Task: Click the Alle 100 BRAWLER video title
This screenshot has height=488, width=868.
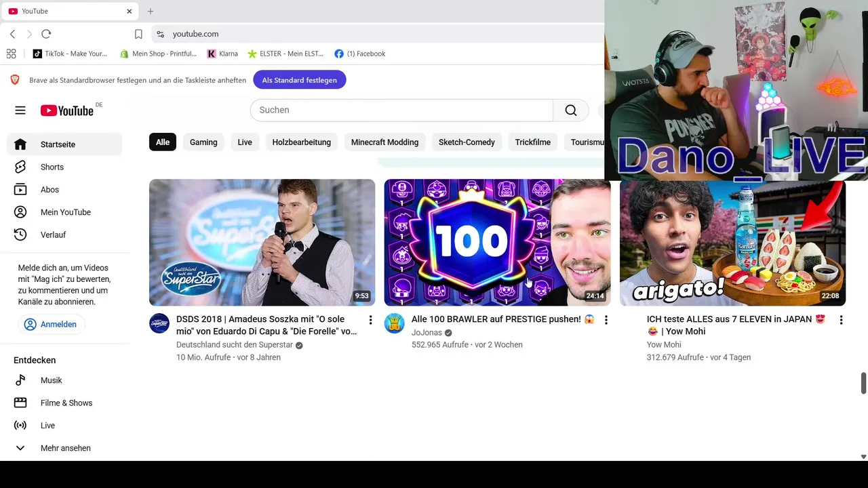Action: click(x=502, y=319)
